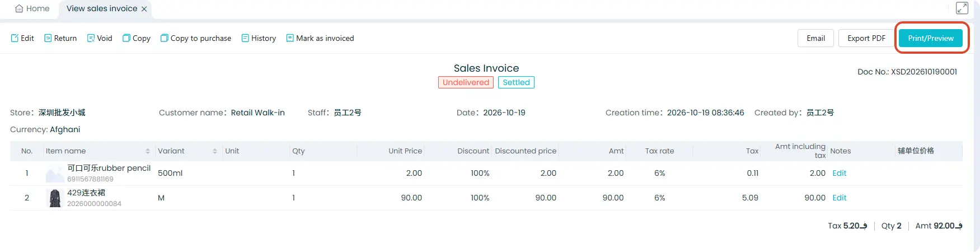The width and height of the screenshot is (980, 252).
Task: Open the 429连衣裙 product thumbnail
Action: (x=55, y=198)
